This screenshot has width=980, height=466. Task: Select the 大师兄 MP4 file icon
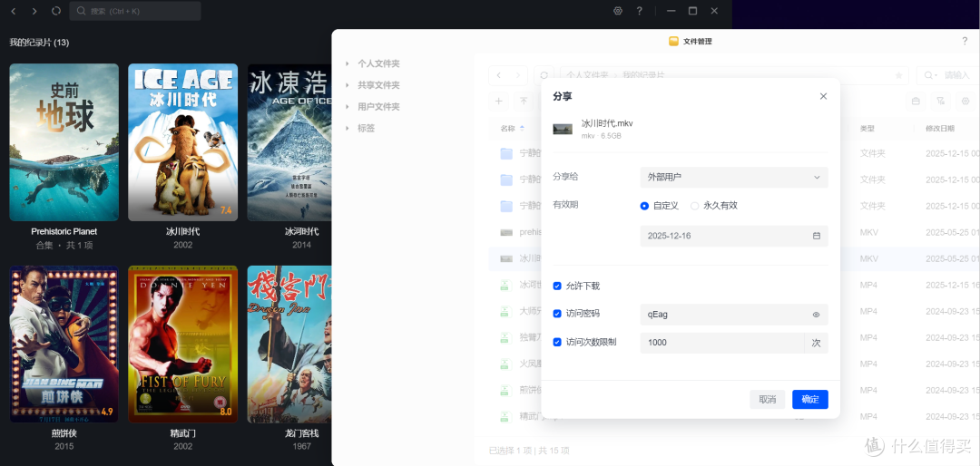click(506, 311)
